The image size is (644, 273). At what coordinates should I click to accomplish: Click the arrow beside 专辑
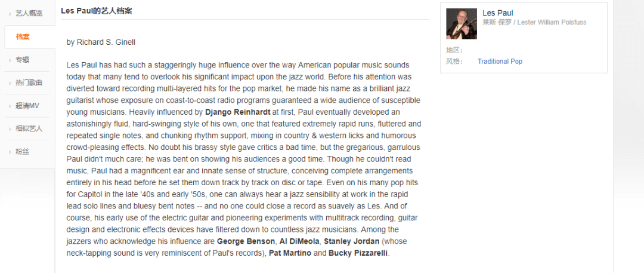10,60
